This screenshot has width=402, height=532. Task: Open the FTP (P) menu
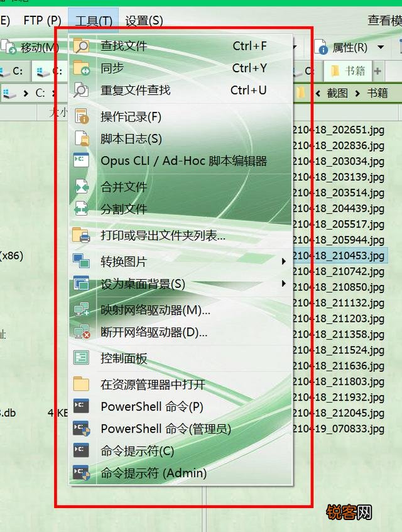click(42, 21)
